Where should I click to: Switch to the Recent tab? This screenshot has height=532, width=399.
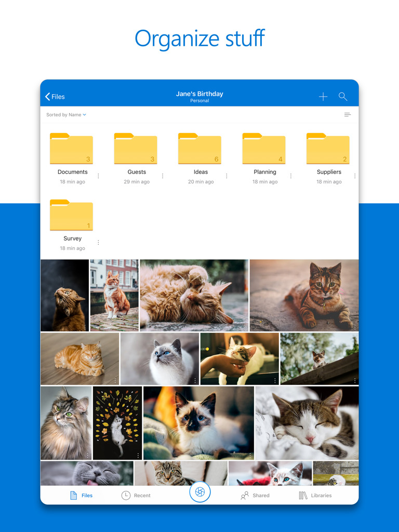(136, 496)
